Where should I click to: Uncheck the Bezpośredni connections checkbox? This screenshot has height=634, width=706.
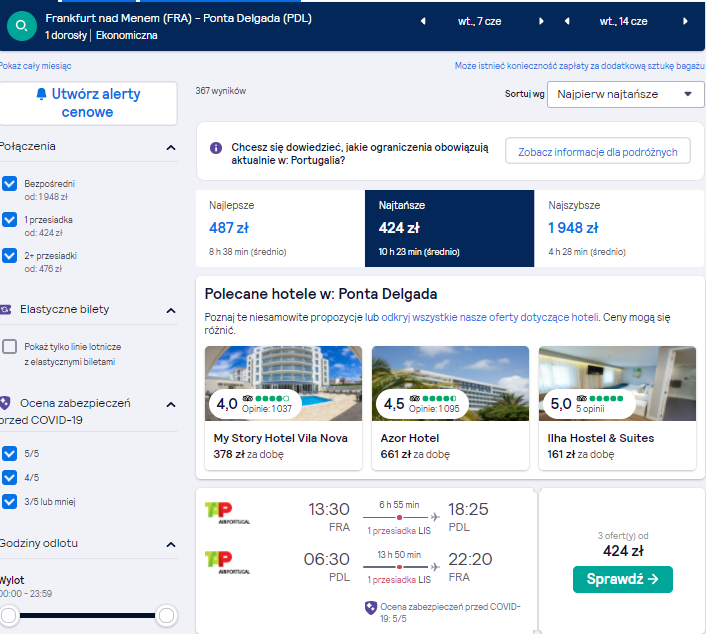pyautogui.click(x=9, y=184)
